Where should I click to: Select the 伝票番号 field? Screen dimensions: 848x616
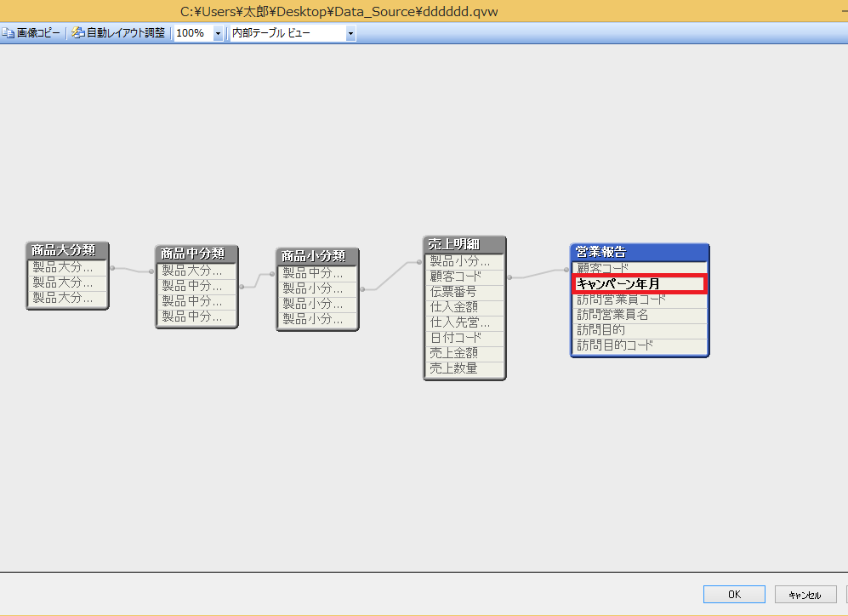pos(464,292)
